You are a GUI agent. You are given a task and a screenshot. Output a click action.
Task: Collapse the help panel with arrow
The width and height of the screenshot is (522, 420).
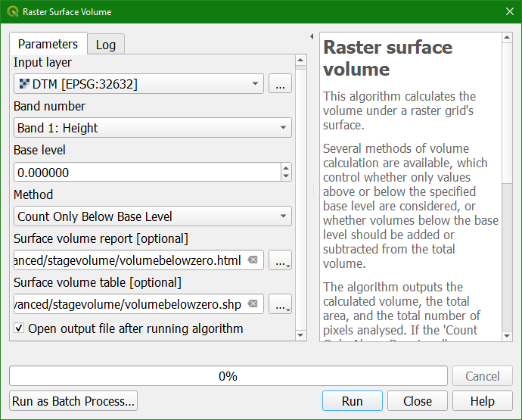312,36
